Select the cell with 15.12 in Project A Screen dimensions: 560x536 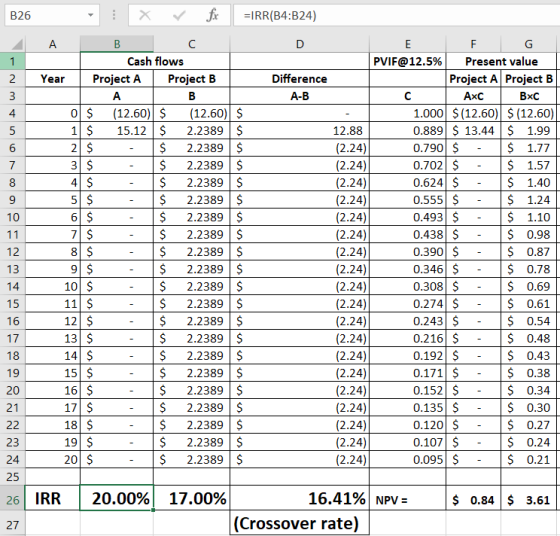[x=117, y=131]
